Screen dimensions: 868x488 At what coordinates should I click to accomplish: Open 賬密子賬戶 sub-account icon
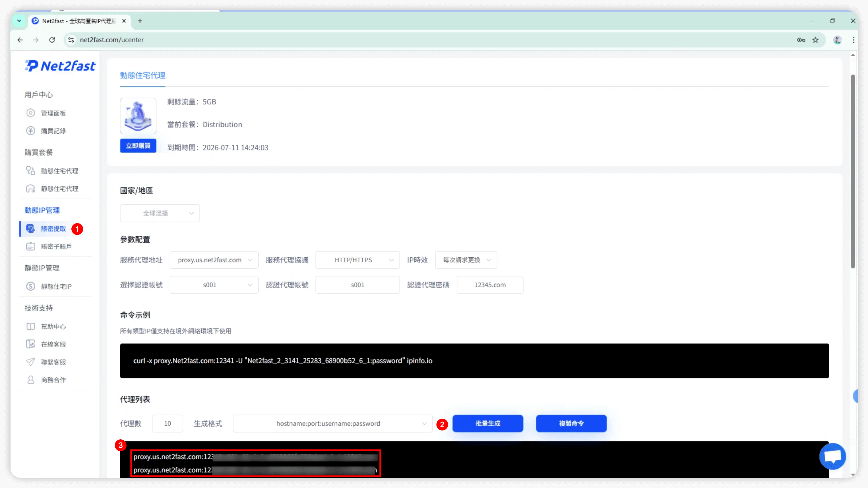(x=31, y=246)
